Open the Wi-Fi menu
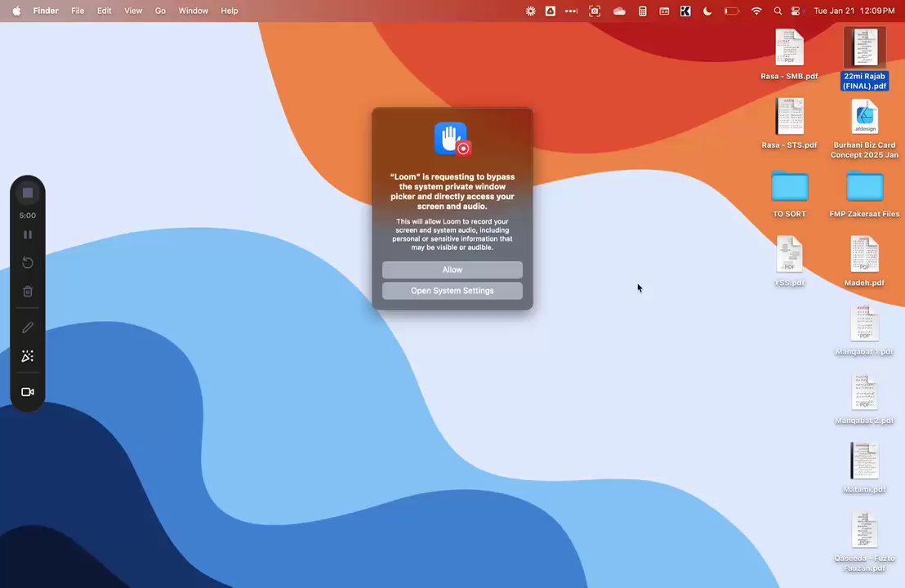905x588 pixels. tap(756, 11)
